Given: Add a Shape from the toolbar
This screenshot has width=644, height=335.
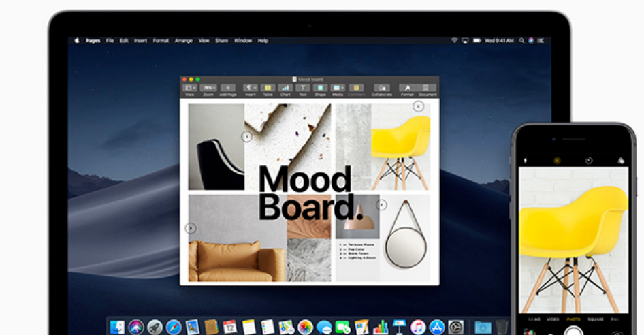Looking at the screenshot, I should [x=320, y=88].
